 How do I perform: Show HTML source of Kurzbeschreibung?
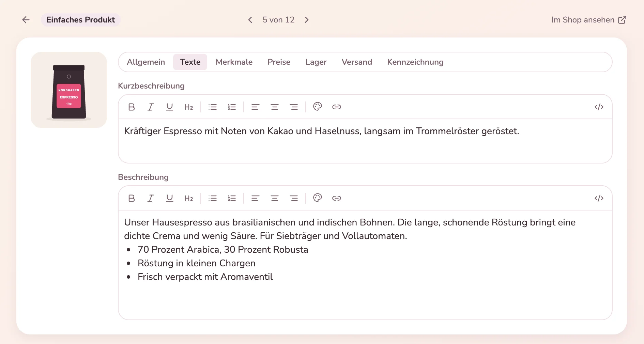tap(599, 107)
